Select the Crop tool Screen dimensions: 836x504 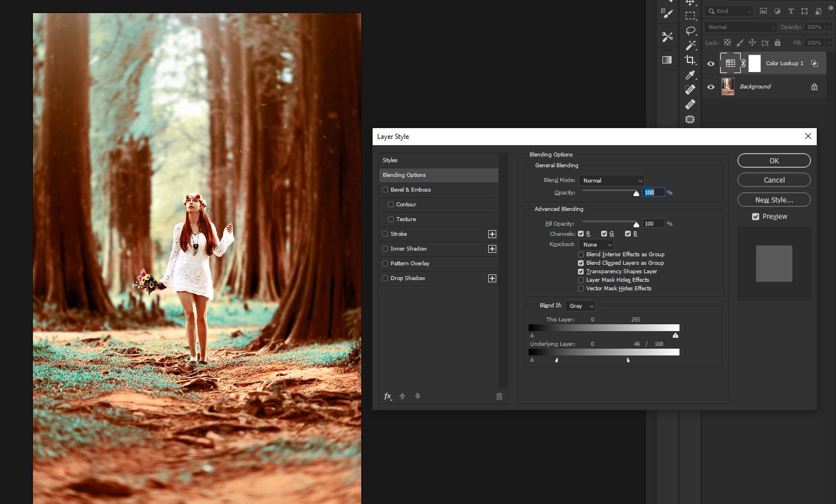pyautogui.click(x=690, y=60)
